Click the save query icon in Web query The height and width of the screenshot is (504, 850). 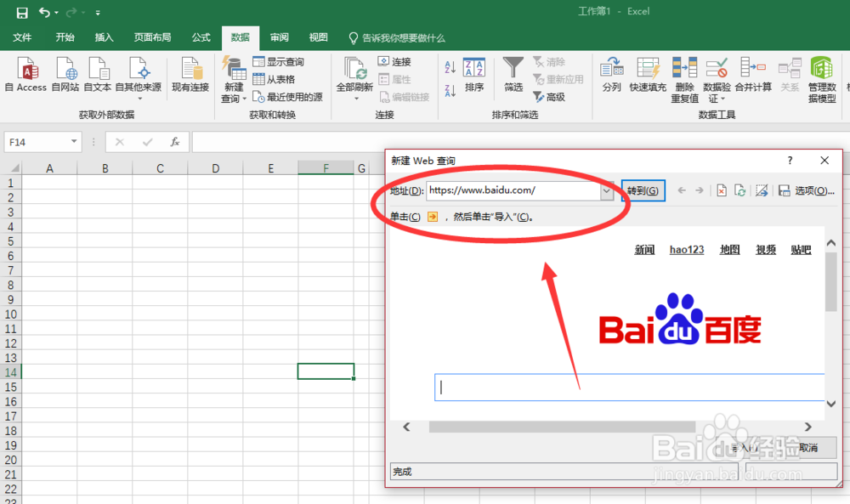[x=784, y=190]
